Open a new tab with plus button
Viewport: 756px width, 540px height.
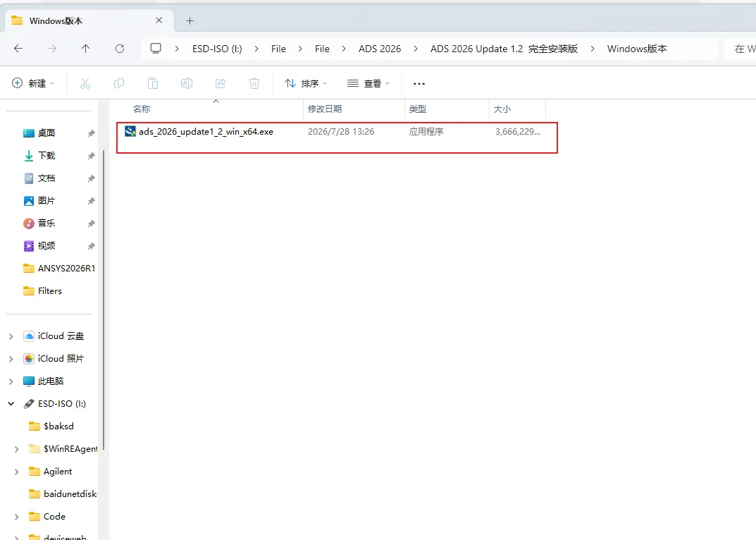pyautogui.click(x=190, y=20)
